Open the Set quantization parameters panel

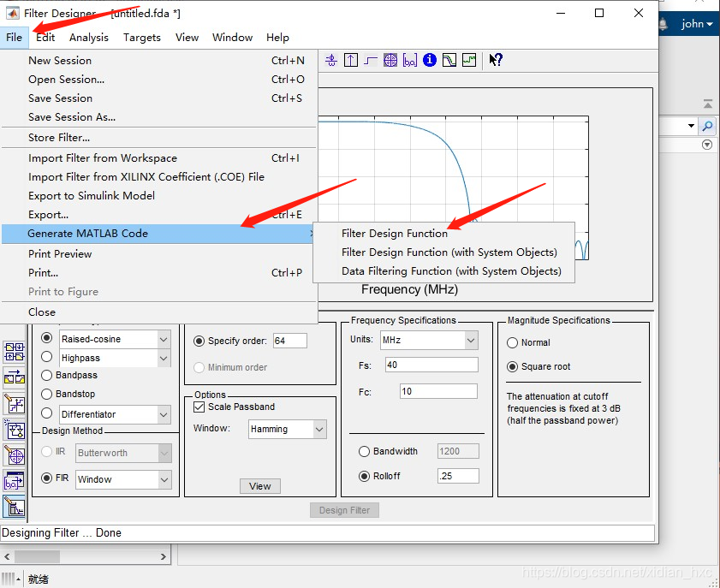pyautogui.click(x=15, y=404)
